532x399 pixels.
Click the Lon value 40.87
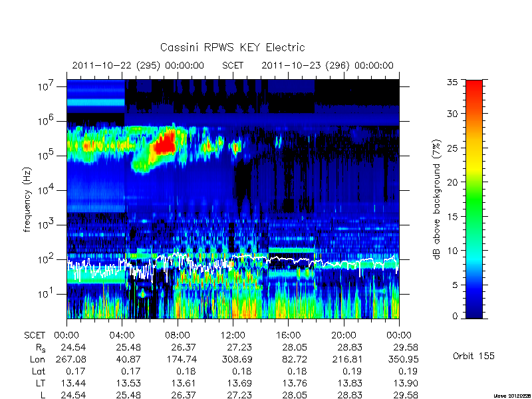[128, 359]
